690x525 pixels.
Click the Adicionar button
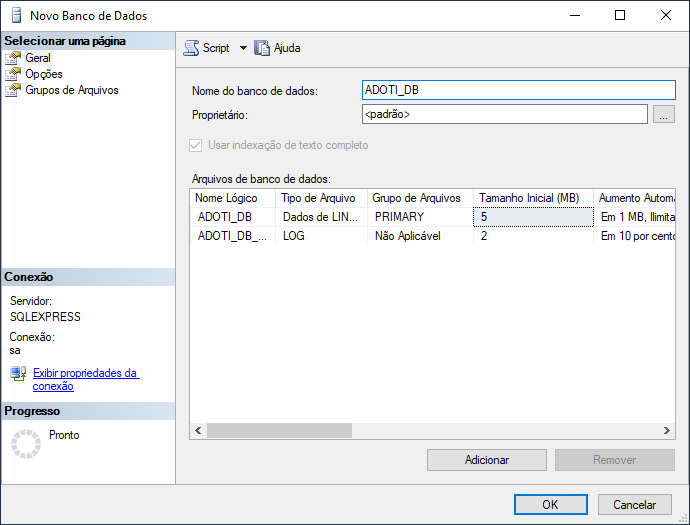[487, 460]
